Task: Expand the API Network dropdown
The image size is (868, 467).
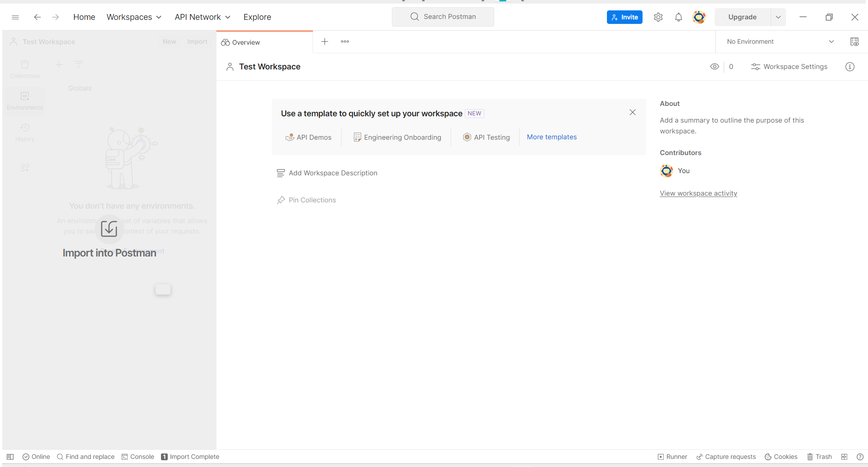Action: click(202, 17)
